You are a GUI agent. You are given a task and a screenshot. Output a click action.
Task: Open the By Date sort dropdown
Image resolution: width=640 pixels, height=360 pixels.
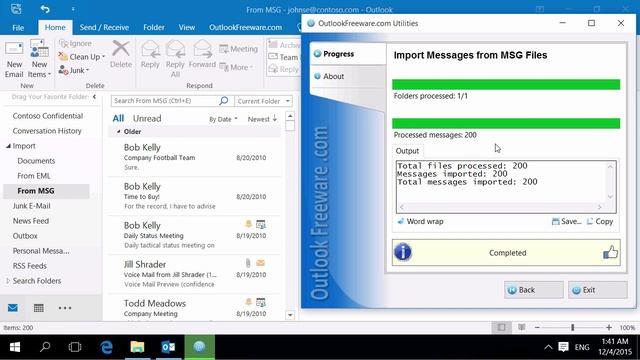[223, 119]
